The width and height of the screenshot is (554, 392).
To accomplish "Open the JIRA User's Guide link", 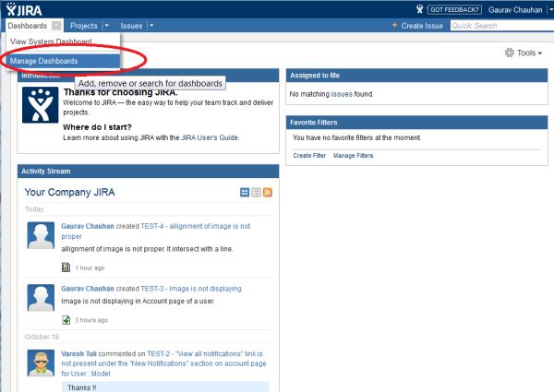I will click(210, 137).
